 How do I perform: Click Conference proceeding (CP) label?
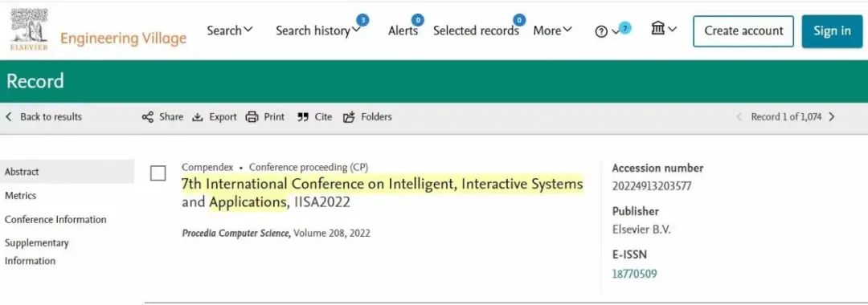click(309, 167)
